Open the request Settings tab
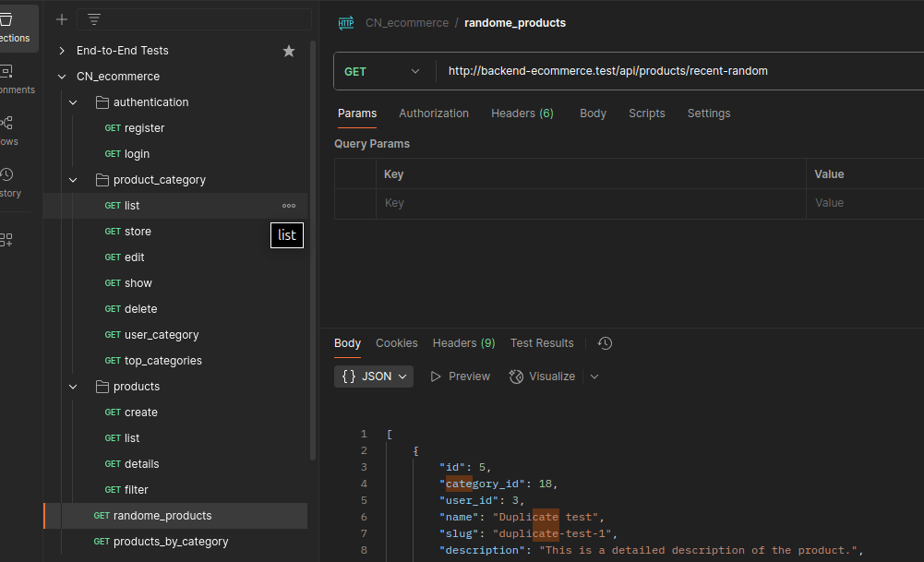The image size is (924, 562). click(x=708, y=114)
